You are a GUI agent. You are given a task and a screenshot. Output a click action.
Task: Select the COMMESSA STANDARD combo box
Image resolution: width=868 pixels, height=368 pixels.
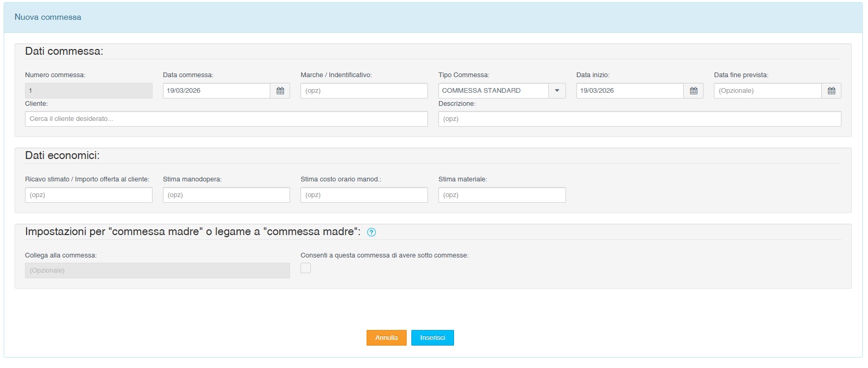tap(493, 91)
